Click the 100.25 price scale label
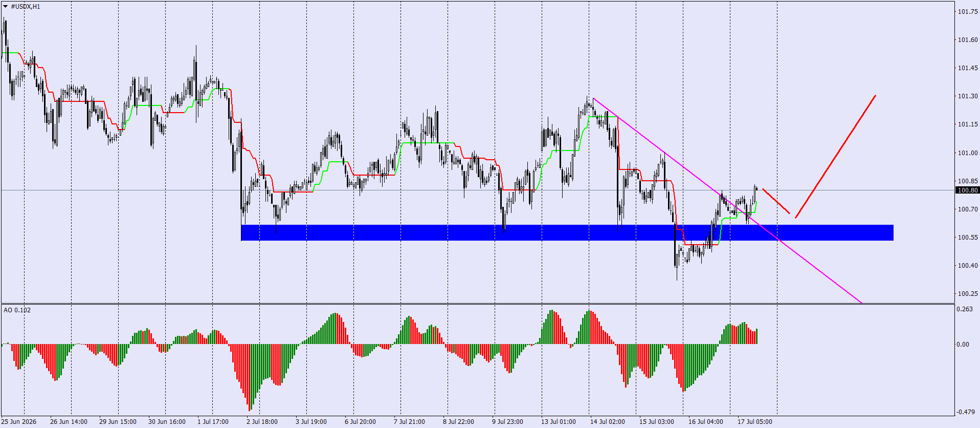Image resolution: width=980 pixels, height=428 pixels. tap(968, 294)
